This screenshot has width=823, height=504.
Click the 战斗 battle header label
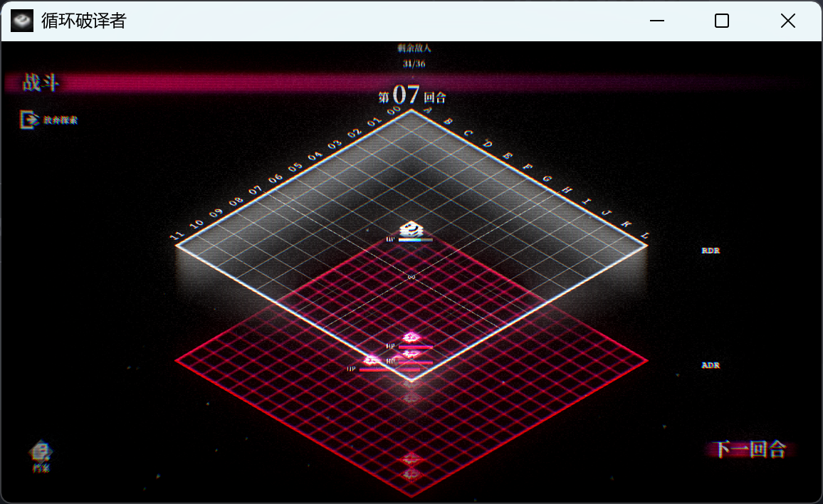[x=41, y=83]
